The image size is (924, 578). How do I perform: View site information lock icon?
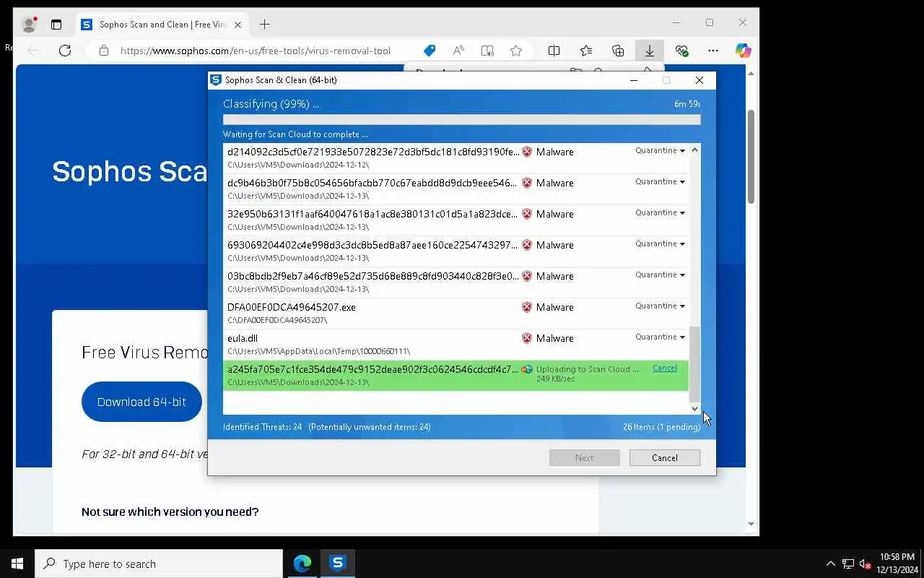[104, 51]
